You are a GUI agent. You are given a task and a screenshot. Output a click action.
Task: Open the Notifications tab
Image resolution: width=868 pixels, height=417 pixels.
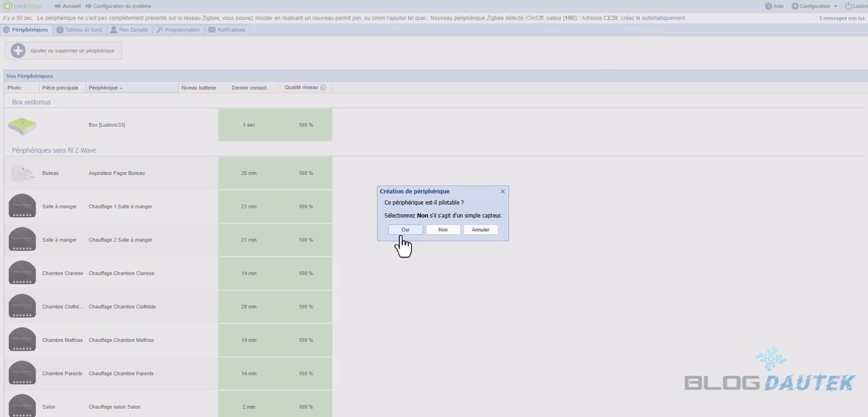(227, 30)
